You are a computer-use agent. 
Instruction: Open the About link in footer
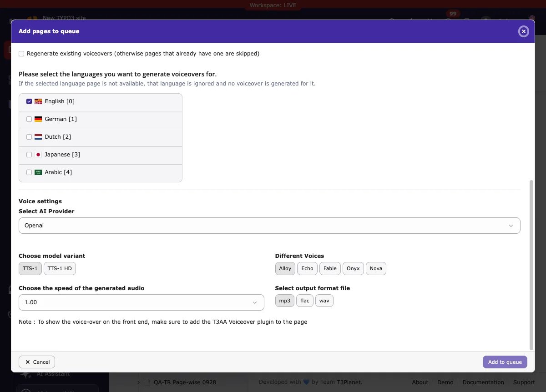coord(420,382)
